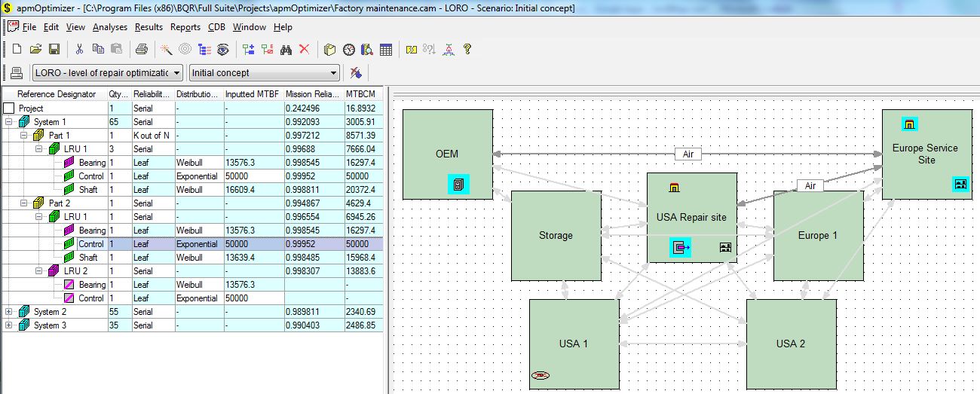Cut selection with the scissors icon

pyautogui.click(x=79, y=49)
